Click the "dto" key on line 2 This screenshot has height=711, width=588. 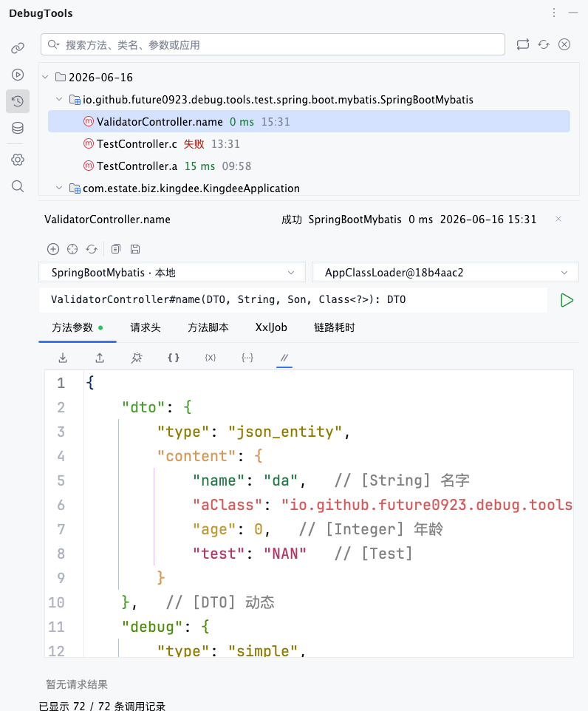point(143,407)
